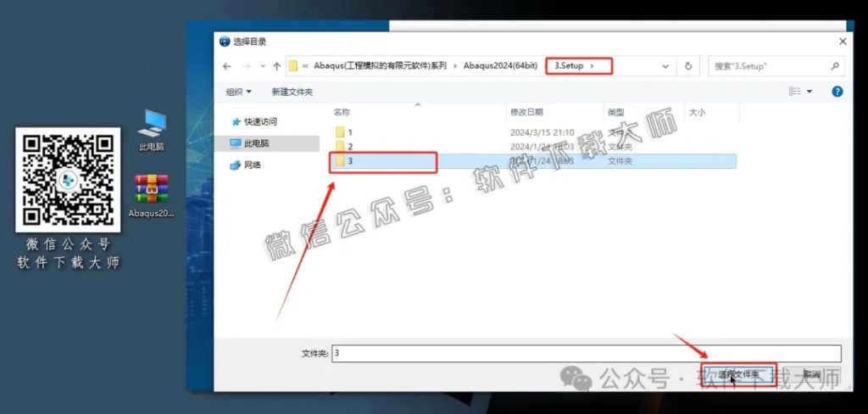The height and width of the screenshot is (414, 868).
Task: Close the 选择目录 dialog
Action: [x=843, y=42]
